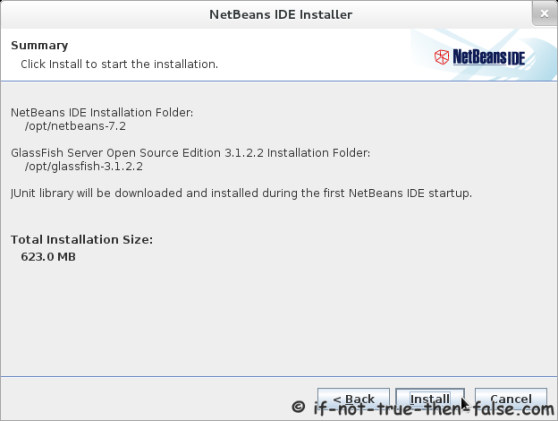This screenshot has width=558, height=421.
Task: Click the Total Installation Size label
Action: click(82, 240)
